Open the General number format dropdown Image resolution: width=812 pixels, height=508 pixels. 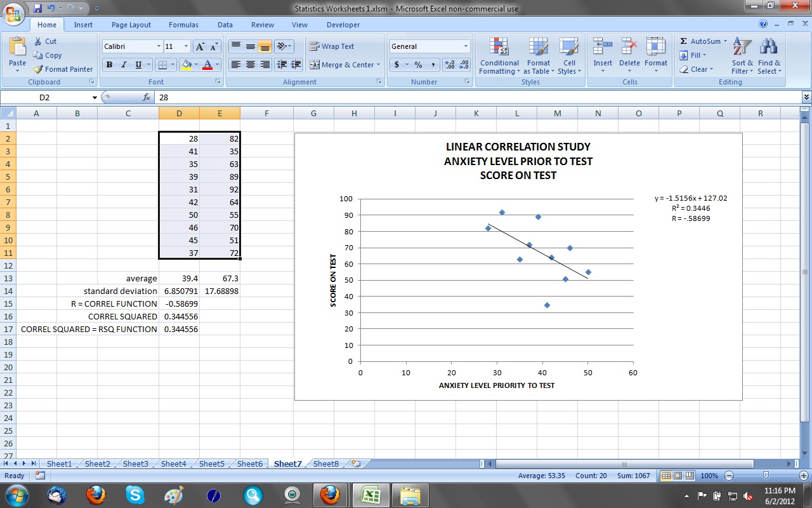coord(466,46)
